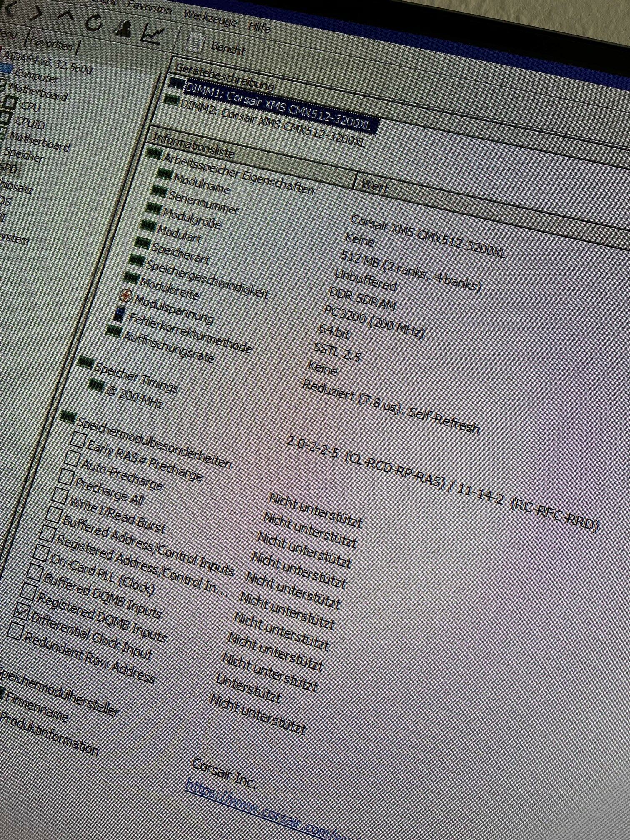630x840 pixels.
Task: Click the CPU icon in tree
Action: coord(11,102)
